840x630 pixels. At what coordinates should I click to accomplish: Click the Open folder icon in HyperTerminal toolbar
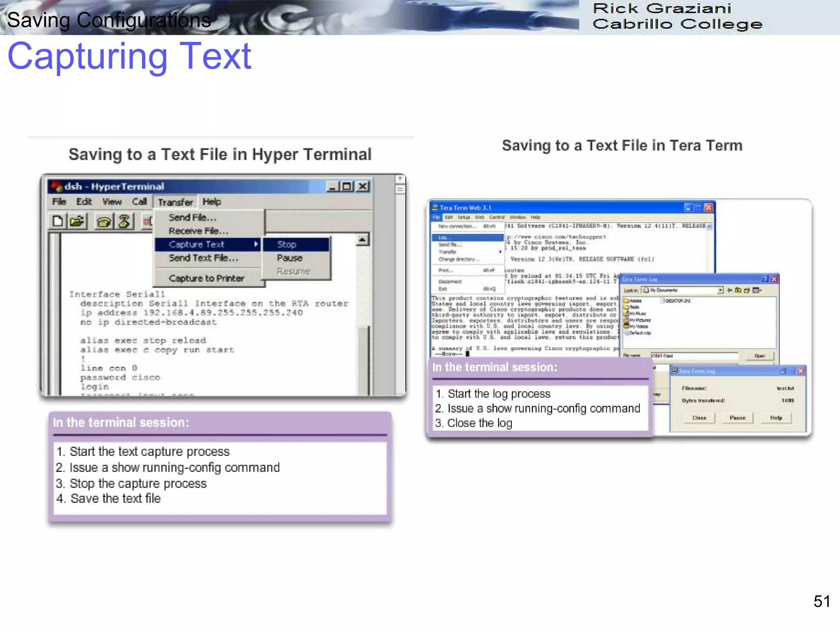click(77, 221)
